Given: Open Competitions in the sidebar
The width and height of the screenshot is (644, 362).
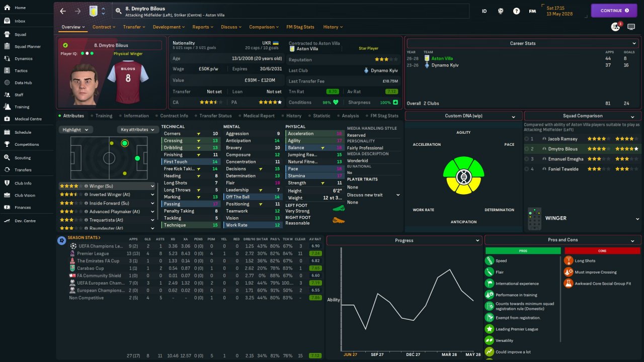Looking at the screenshot, I should [x=26, y=145].
